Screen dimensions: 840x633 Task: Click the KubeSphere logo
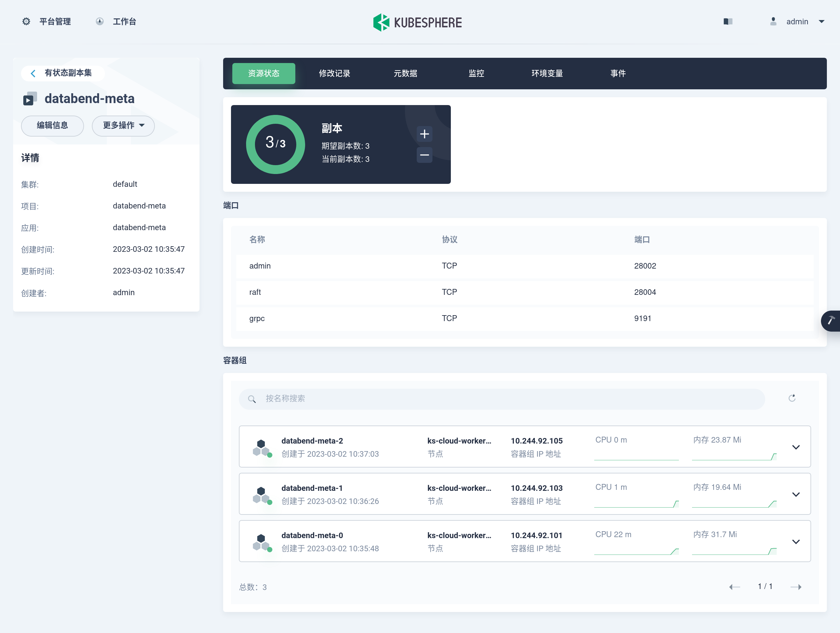[417, 22]
